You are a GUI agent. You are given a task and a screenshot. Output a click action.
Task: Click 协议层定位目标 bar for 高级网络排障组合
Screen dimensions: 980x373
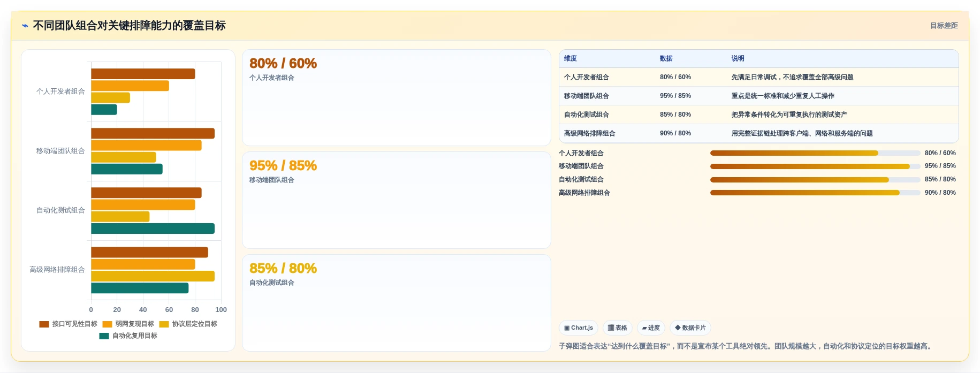tap(153, 276)
